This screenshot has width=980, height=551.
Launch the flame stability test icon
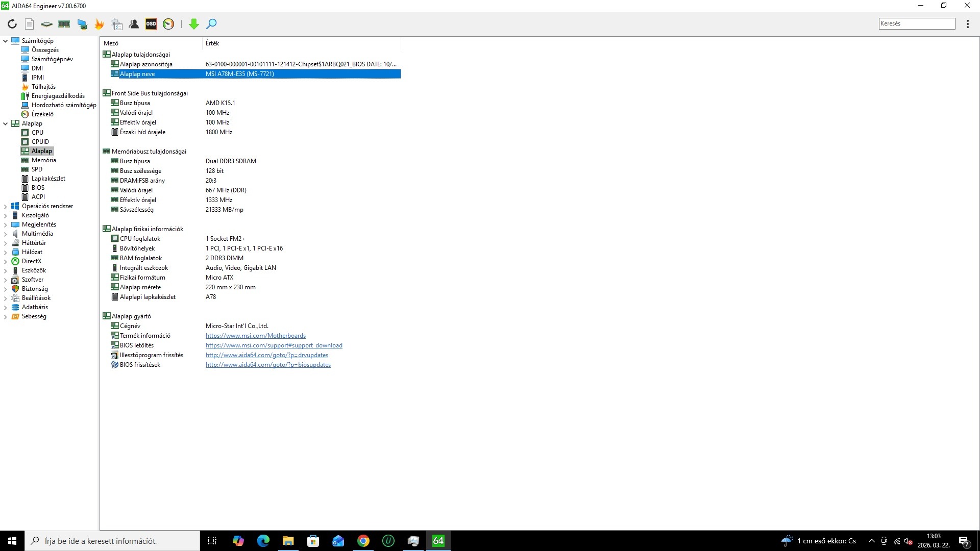pos(99,24)
